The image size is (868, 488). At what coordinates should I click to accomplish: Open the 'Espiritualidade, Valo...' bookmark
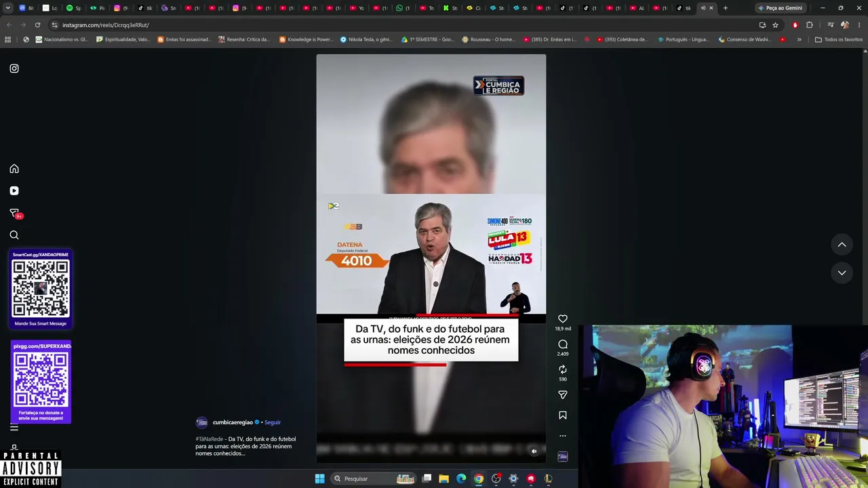tap(123, 39)
